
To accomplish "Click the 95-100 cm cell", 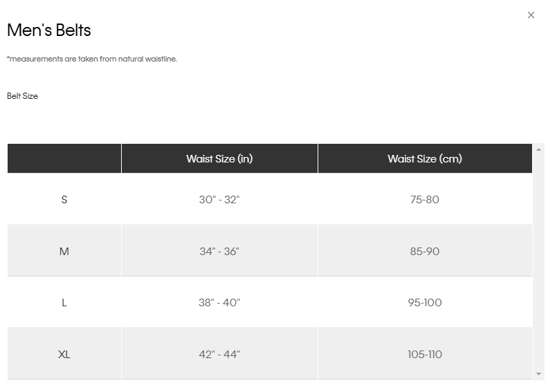I will [425, 302].
